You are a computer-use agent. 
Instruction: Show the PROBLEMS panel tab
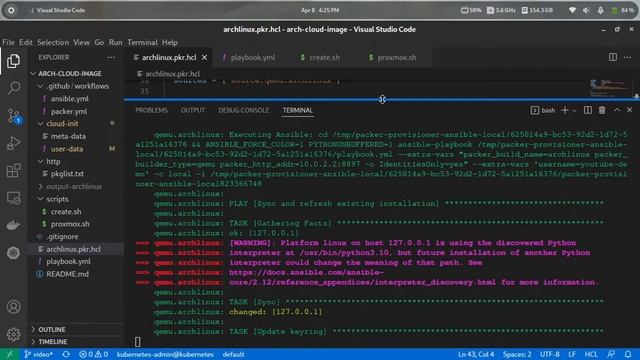[x=151, y=110]
